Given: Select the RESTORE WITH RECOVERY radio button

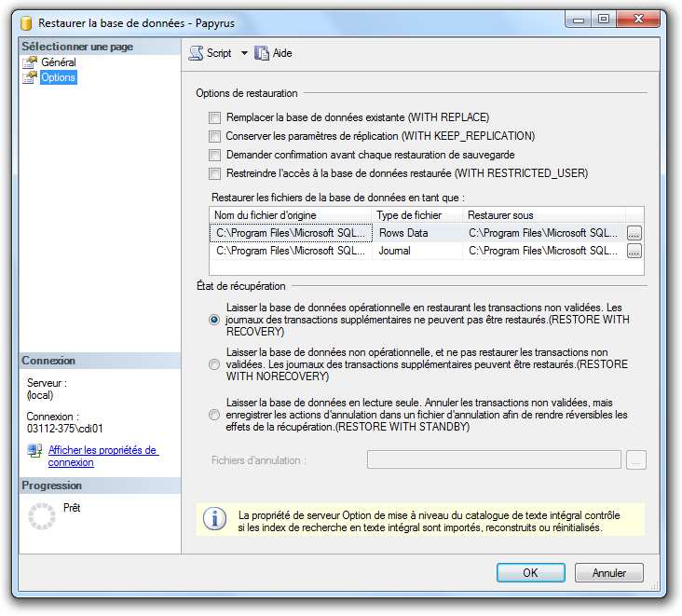Looking at the screenshot, I should coord(214,320).
